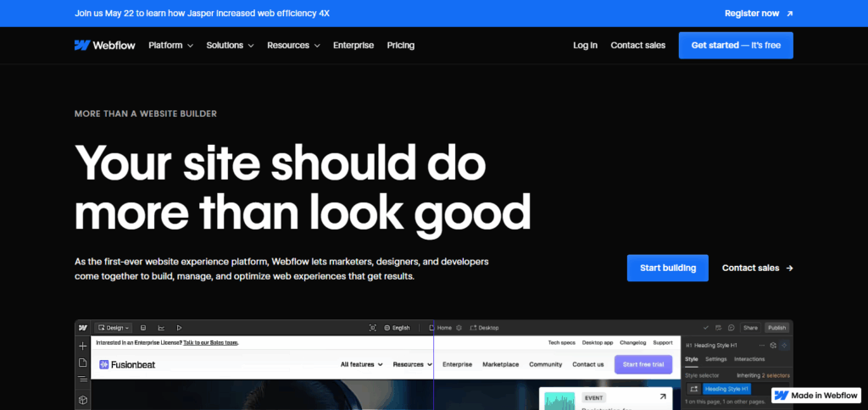Switch to the Settings tab
This screenshot has height=410, width=868.
[715, 359]
